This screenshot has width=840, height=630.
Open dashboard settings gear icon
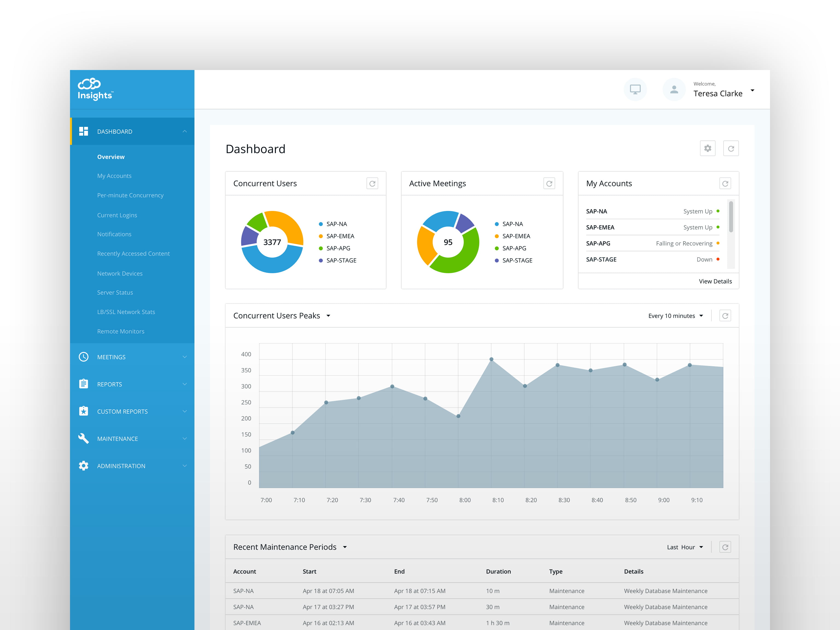(707, 148)
